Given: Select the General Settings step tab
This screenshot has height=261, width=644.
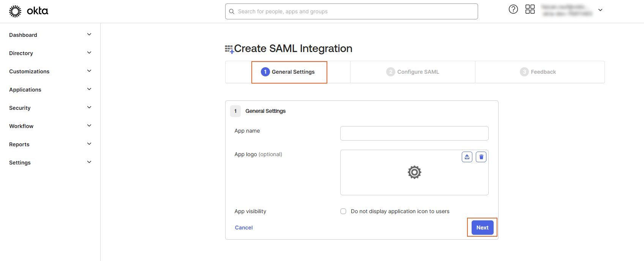Looking at the screenshot, I should [x=289, y=72].
